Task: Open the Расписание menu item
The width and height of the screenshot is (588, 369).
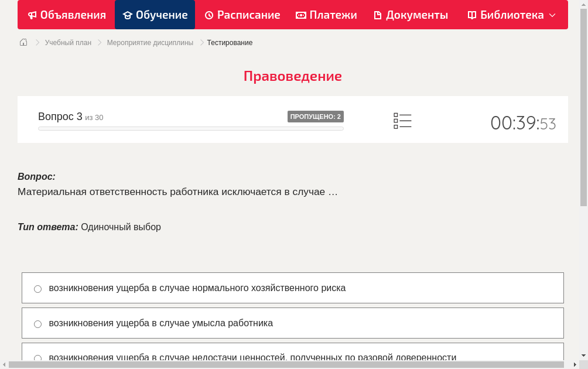Action: pos(242,15)
